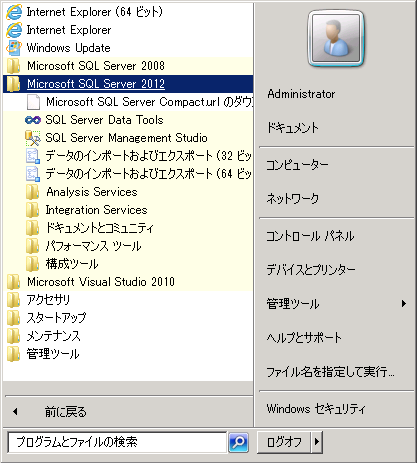The height and width of the screenshot is (463, 417).
Task: Click the アクセサリ folder icon
Action: click(13, 300)
